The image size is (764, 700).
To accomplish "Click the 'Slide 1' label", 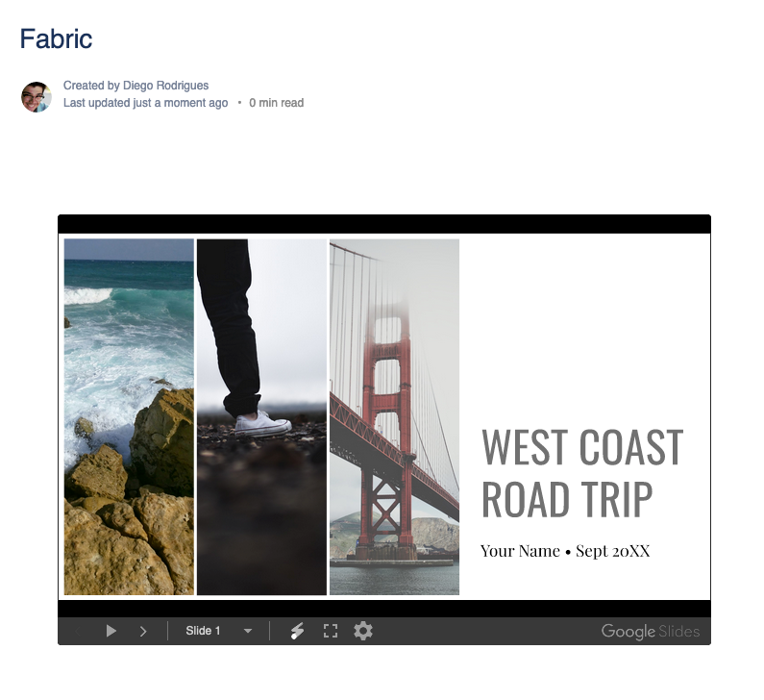I will 203,631.
